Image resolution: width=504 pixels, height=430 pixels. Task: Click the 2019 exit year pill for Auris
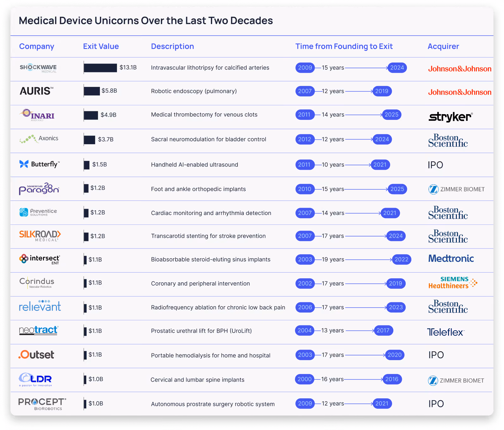[x=382, y=91]
